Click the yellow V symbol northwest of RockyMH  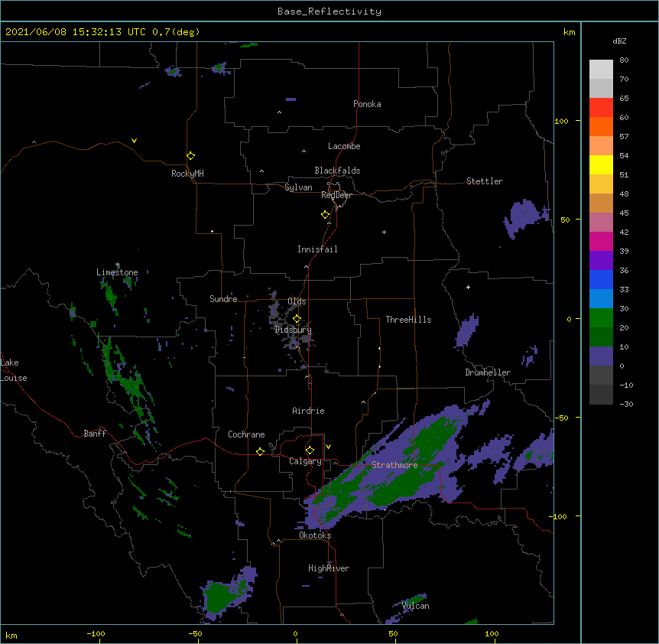134,141
